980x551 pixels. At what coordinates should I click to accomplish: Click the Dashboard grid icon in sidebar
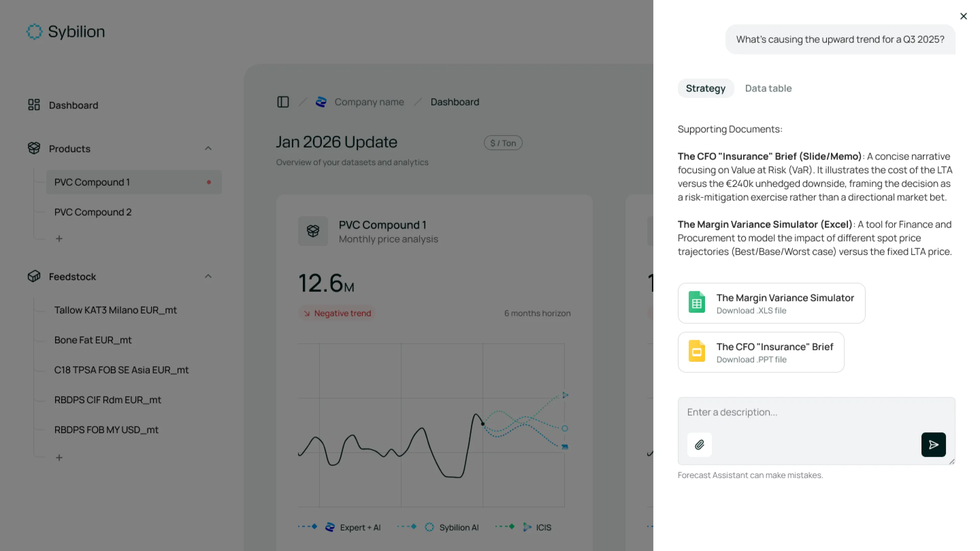point(34,105)
